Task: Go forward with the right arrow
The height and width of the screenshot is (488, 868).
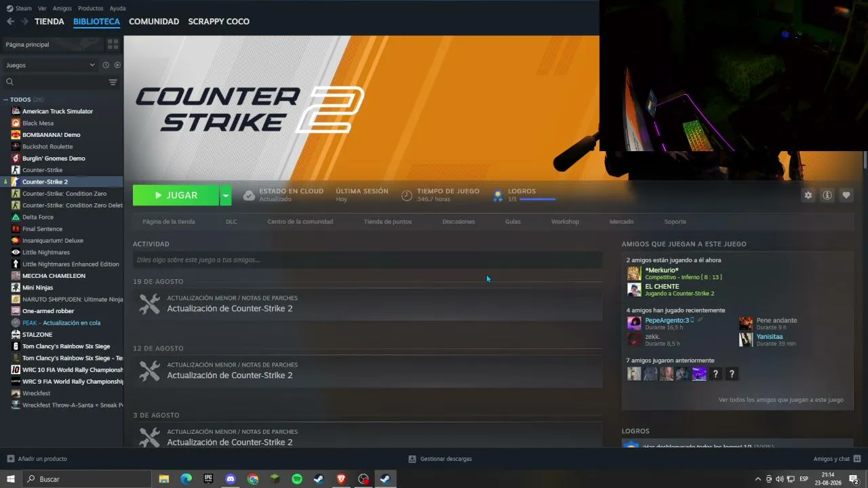Action: click(x=24, y=22)
